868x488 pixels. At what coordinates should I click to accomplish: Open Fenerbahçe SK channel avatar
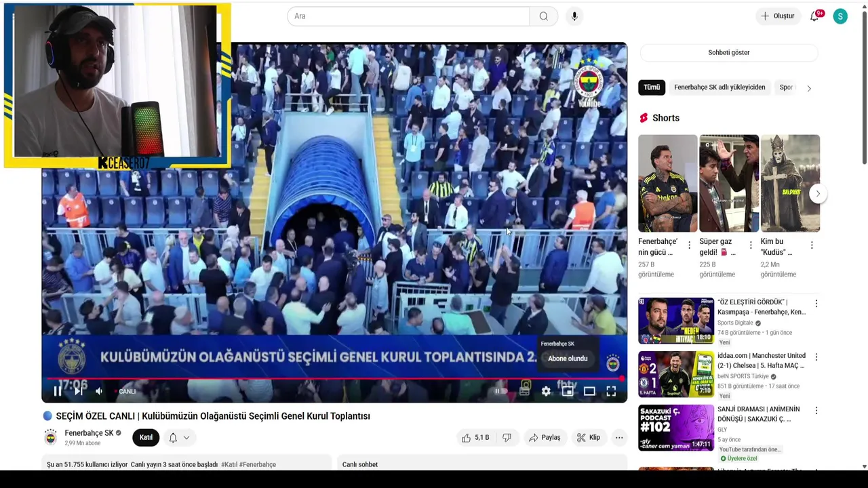51,438
